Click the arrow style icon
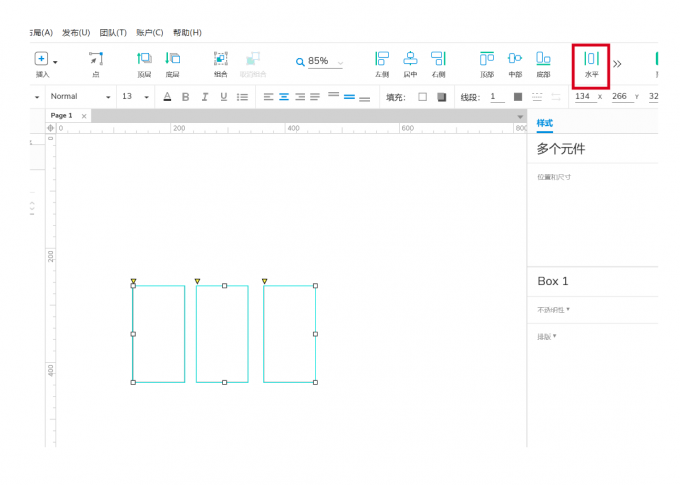The width and height of the screenshot is (680, 485). 556,97
